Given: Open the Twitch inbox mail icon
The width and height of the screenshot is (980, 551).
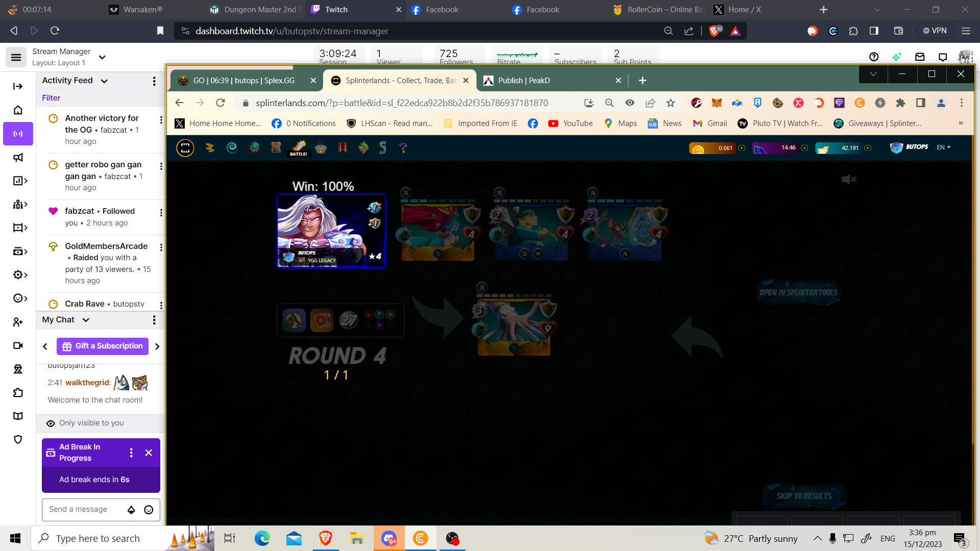Looking at the screenshot, I should [x=920, y=57].
